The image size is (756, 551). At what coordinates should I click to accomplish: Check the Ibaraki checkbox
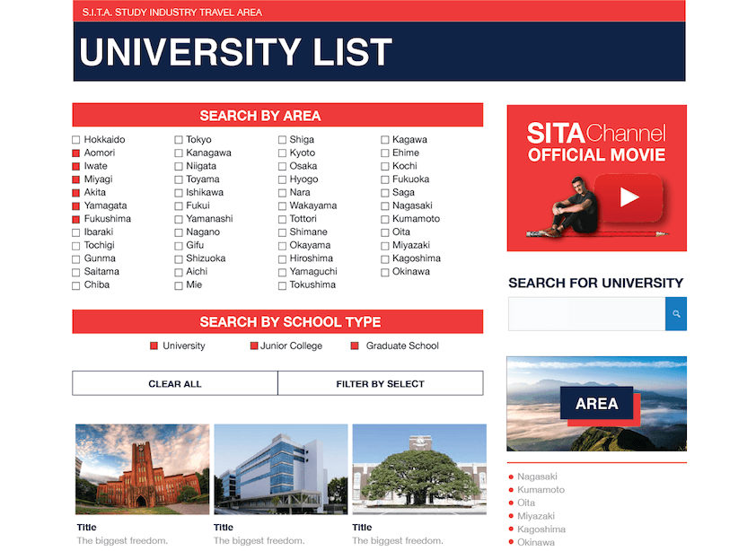coord(75,232)
